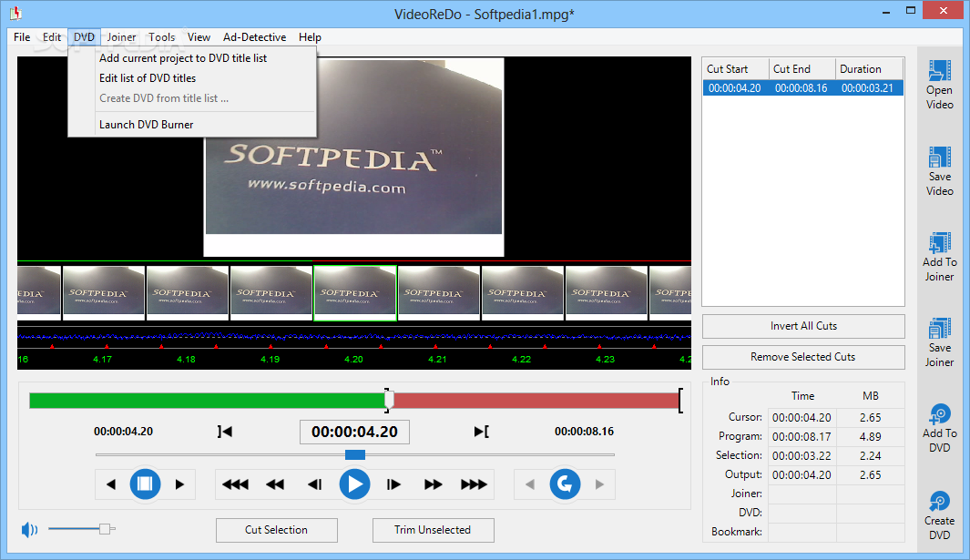The width and height of the screenshot is (970, 560).
Task: Click the Trim Unselected button
Action: 433,530
